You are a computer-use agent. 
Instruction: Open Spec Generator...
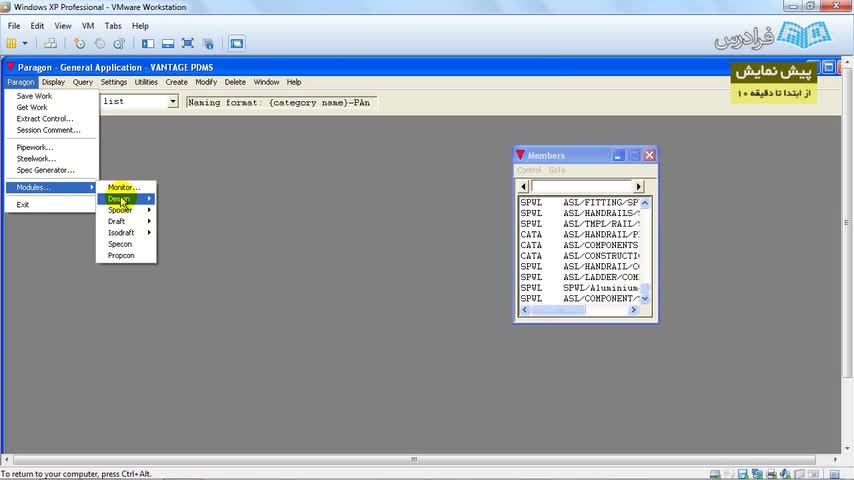tap(52, 170)
